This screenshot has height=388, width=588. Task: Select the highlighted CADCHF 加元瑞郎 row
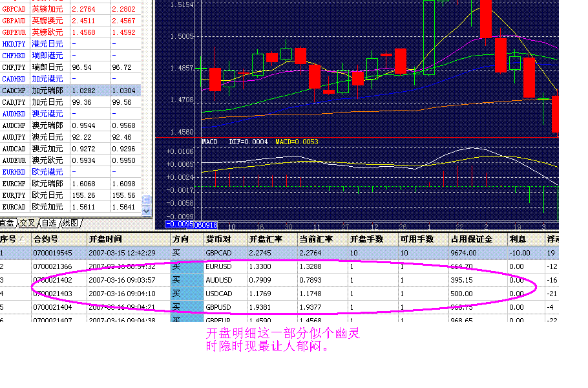click(x=70, y=91)
